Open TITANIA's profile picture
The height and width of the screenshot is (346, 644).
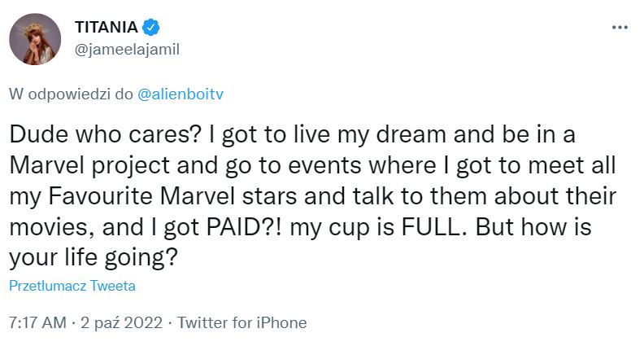pyautogui.click(x=35, y=40)
